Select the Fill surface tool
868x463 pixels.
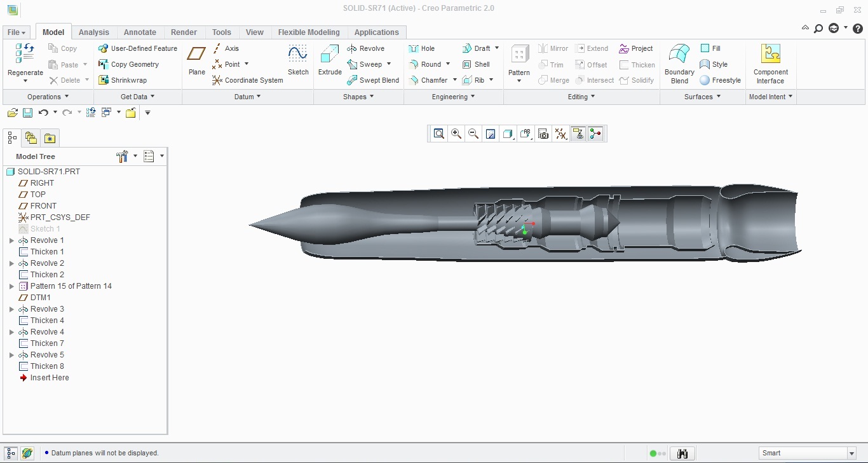coord(710,48)
